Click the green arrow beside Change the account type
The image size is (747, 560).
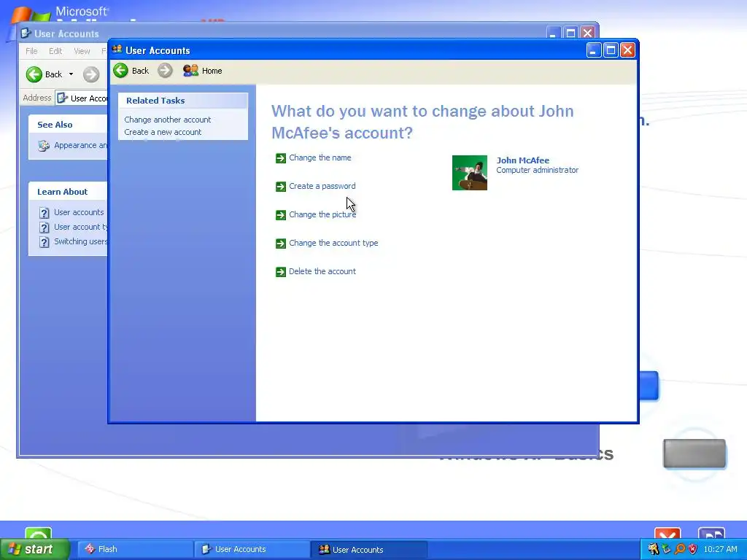pos(281,244)
